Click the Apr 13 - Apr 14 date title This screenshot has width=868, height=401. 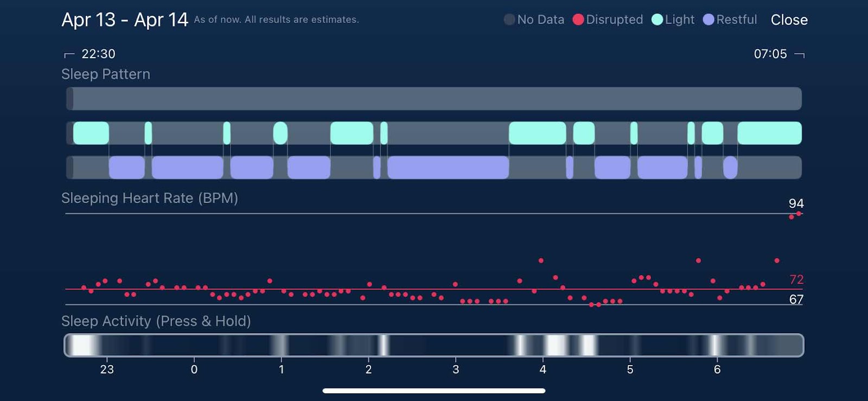click(125, 20)
